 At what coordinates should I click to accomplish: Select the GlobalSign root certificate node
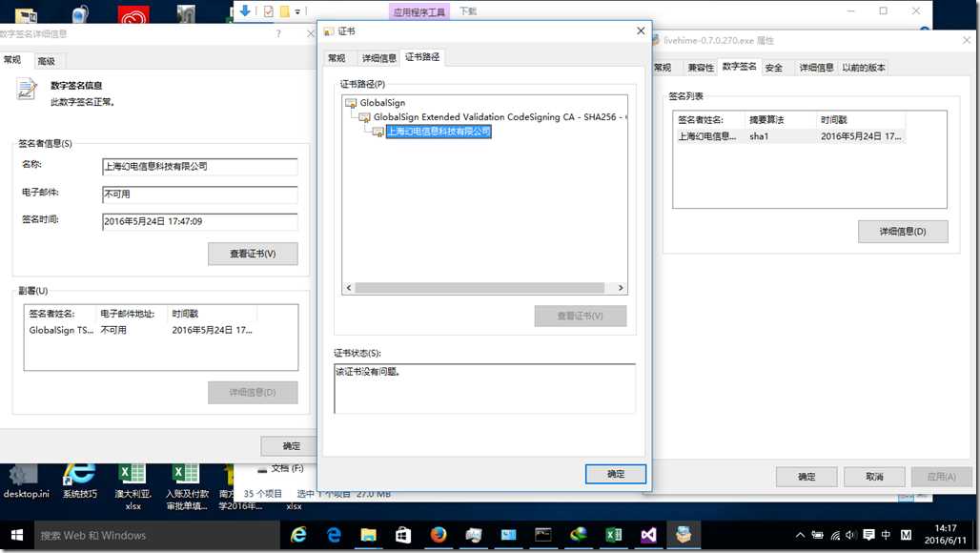pyautogui.click(x=382, y=102)
